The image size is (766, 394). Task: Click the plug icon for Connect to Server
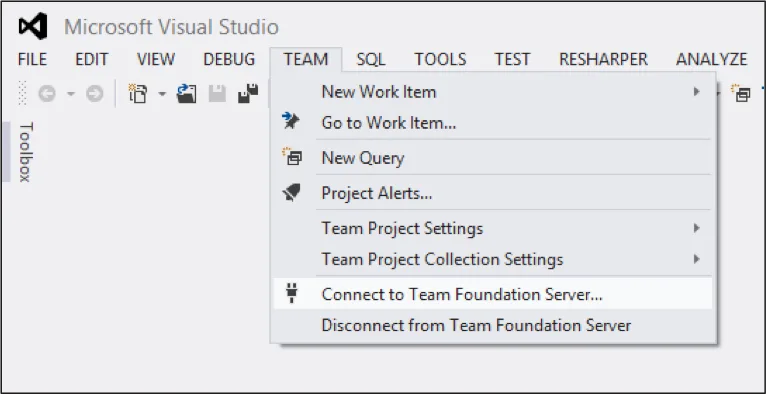292,294
